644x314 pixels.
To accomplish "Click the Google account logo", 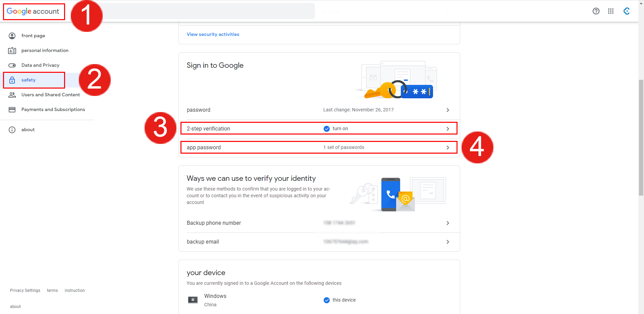I will [x=33, y=11].
